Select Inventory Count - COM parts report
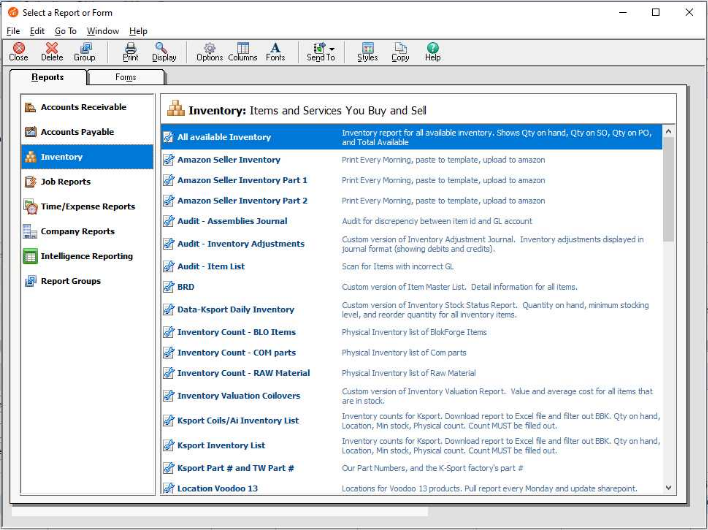The width and height of the screenshot is (708, 530). (412, 353)
